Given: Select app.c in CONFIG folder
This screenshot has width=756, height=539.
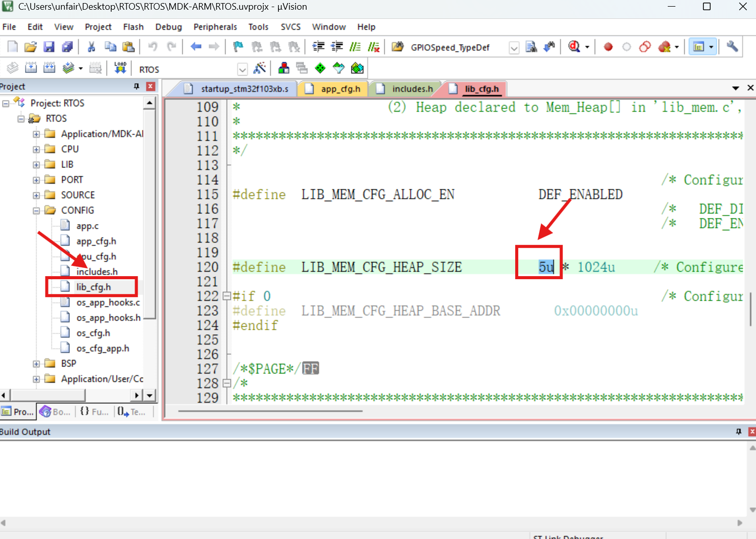Looking at the screenshot, I should tap(87, 226).
